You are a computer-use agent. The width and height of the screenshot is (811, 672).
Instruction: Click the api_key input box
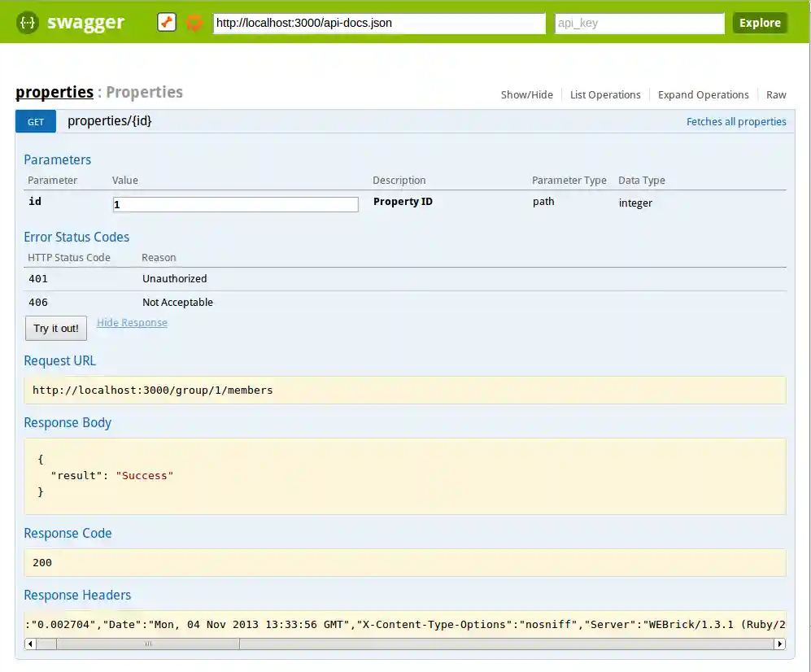tap(639, 23)
